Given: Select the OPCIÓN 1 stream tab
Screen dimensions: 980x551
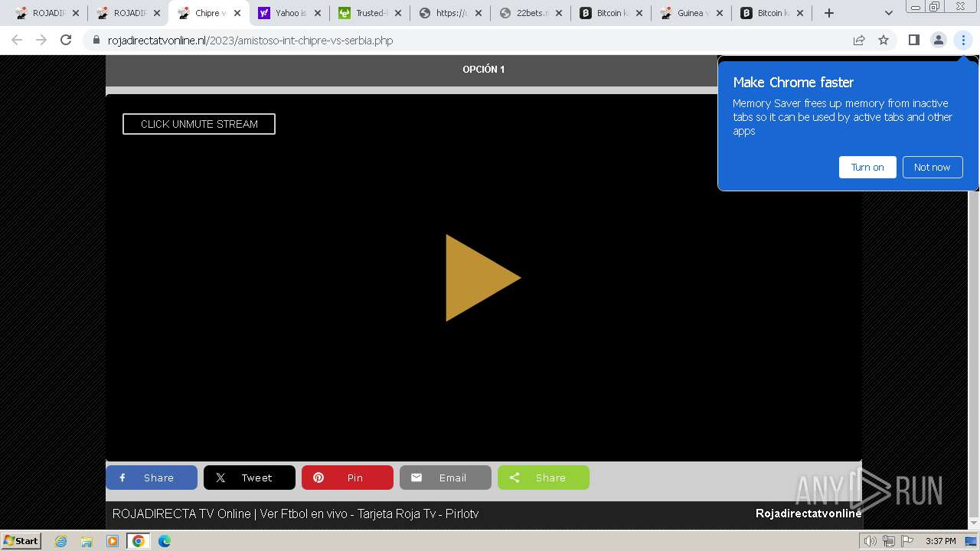Looking at the screenshot, I should 483,70.
